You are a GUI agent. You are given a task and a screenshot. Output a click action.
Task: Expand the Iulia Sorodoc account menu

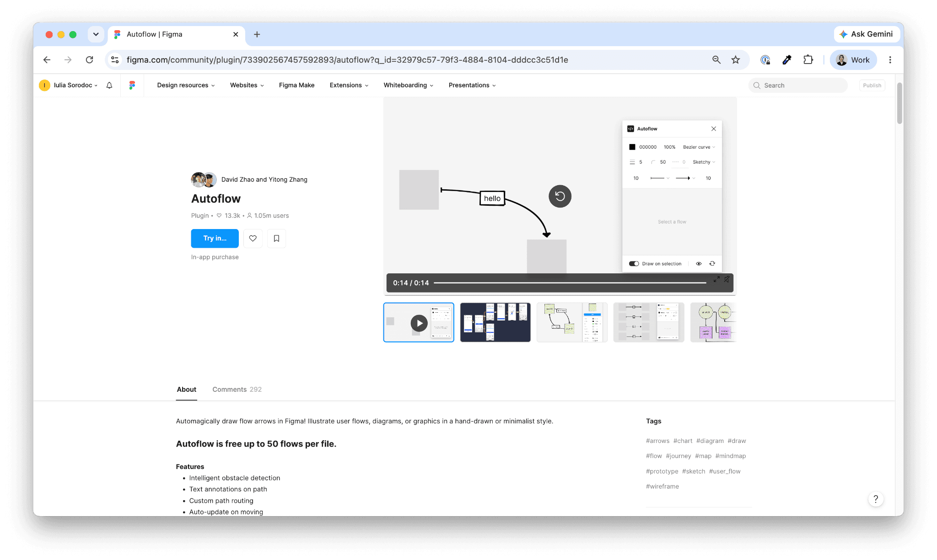(75, 85)
